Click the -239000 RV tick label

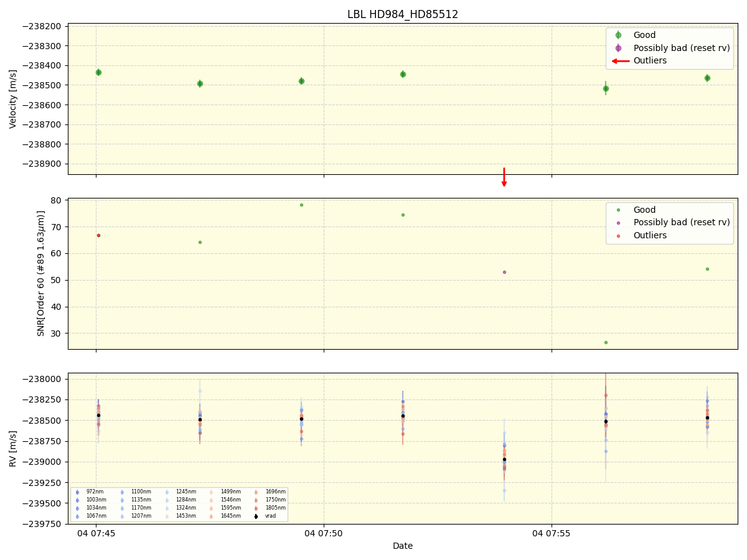pos(42,462)
